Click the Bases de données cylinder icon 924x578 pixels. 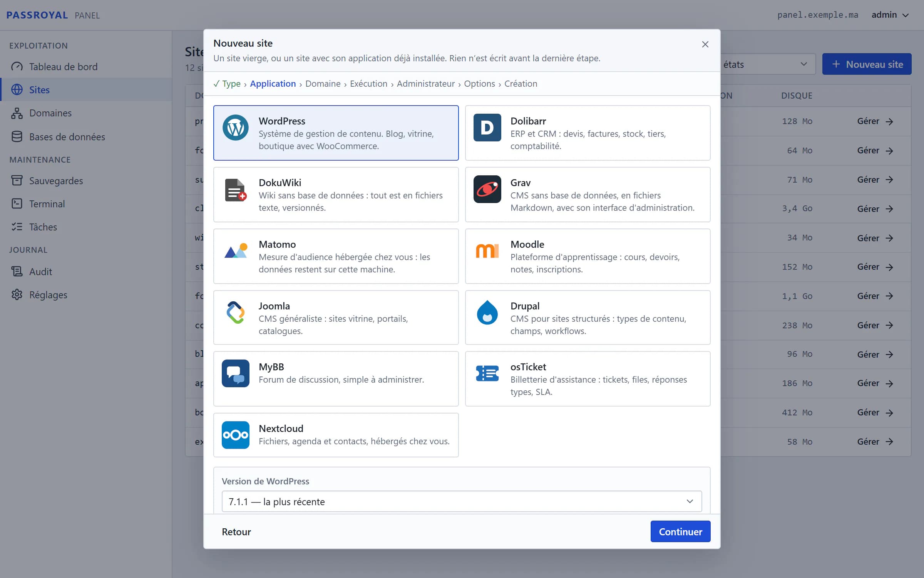pyautogui.click(x=17, y=137)
